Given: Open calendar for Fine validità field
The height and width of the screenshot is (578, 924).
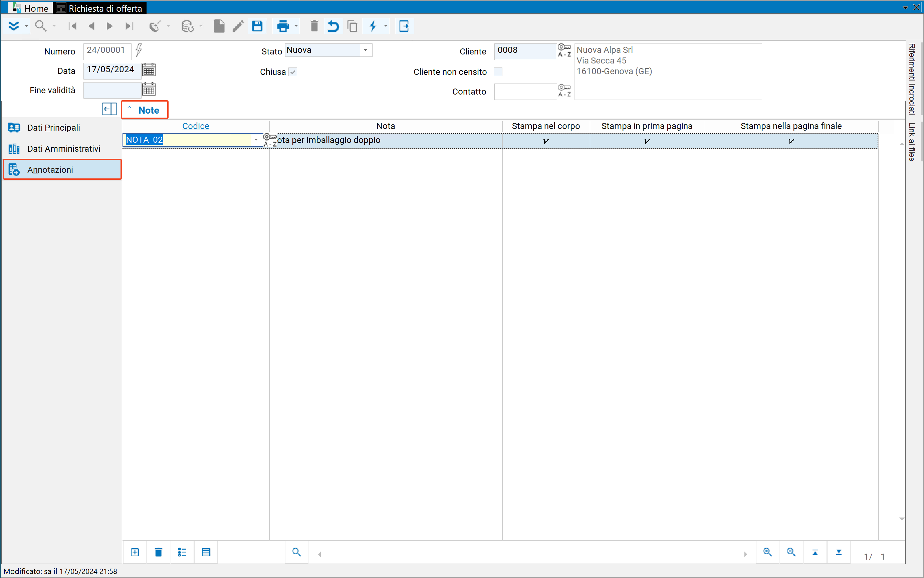Looking at the screenshot, I should 149,89.
